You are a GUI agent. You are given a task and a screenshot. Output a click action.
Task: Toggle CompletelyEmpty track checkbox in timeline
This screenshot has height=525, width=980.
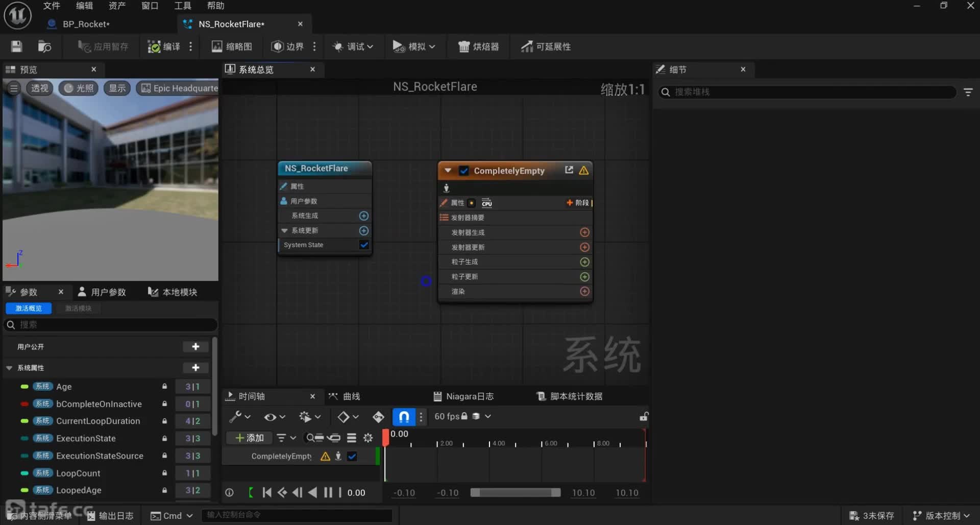click(x=352, y=457)
